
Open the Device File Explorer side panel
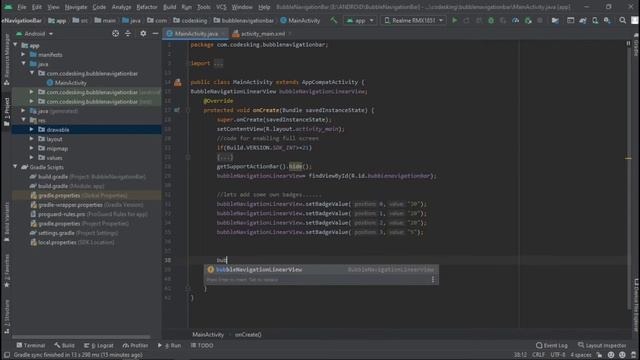[x=636, y=304]
